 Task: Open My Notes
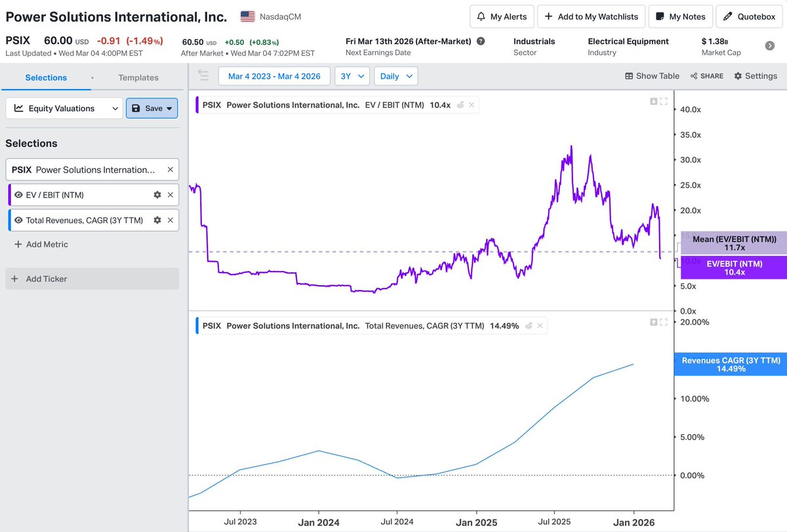(680, 16)
